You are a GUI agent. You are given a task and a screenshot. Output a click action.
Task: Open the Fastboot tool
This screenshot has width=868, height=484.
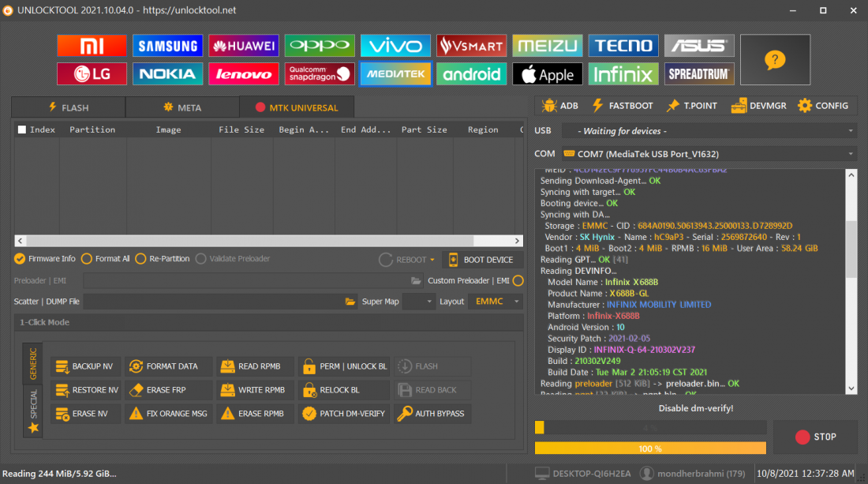623,106
